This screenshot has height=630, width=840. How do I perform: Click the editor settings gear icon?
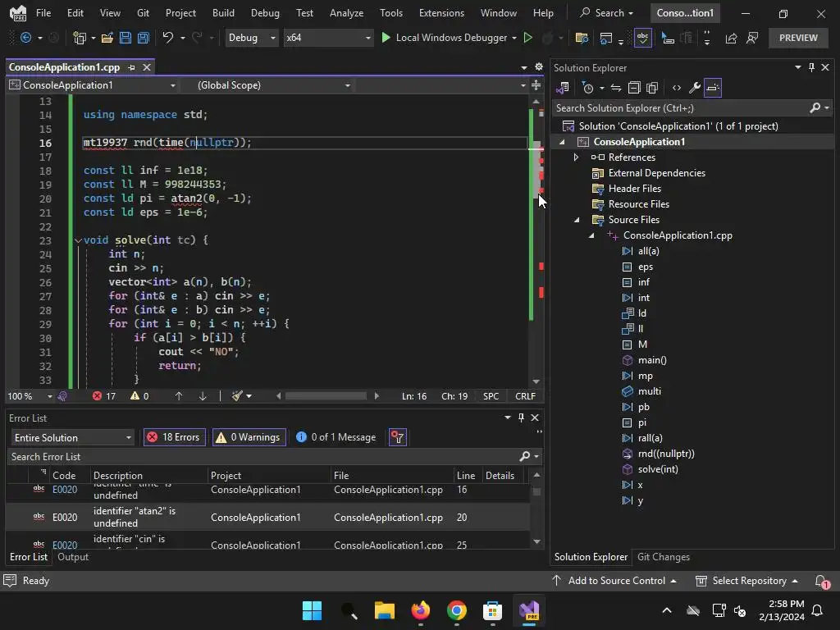pyautogui.click(x=538, y=67)
